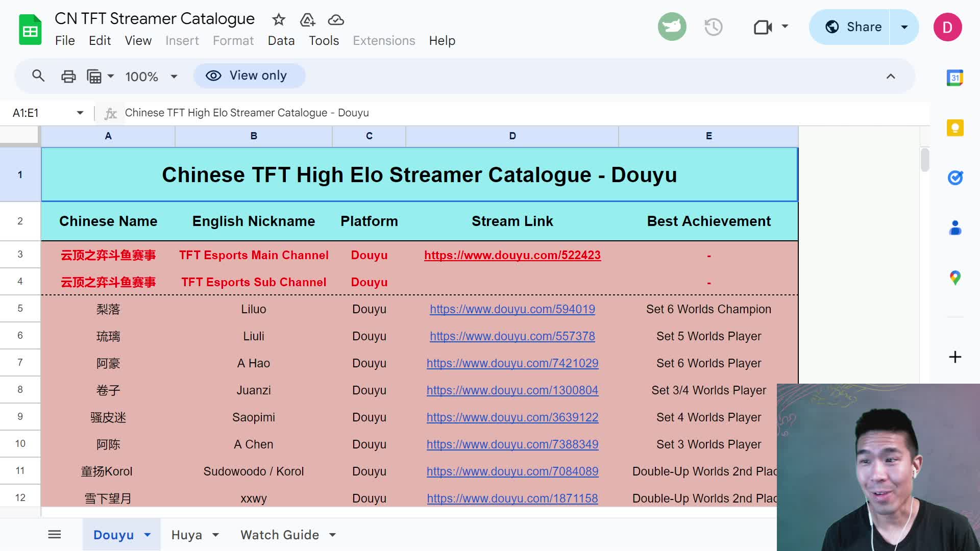Click the formula bar text
This screenshot has height=551, width=980.
tap(247, 113)
